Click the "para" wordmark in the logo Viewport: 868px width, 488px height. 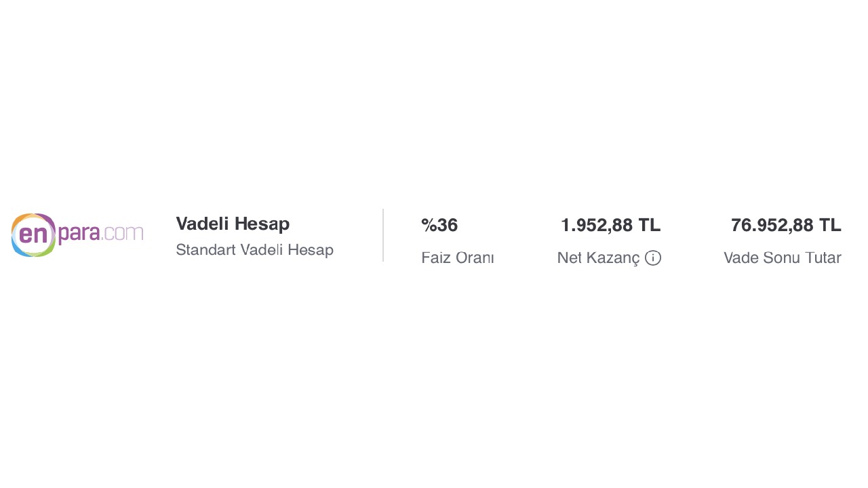click(x=79, y=234)
